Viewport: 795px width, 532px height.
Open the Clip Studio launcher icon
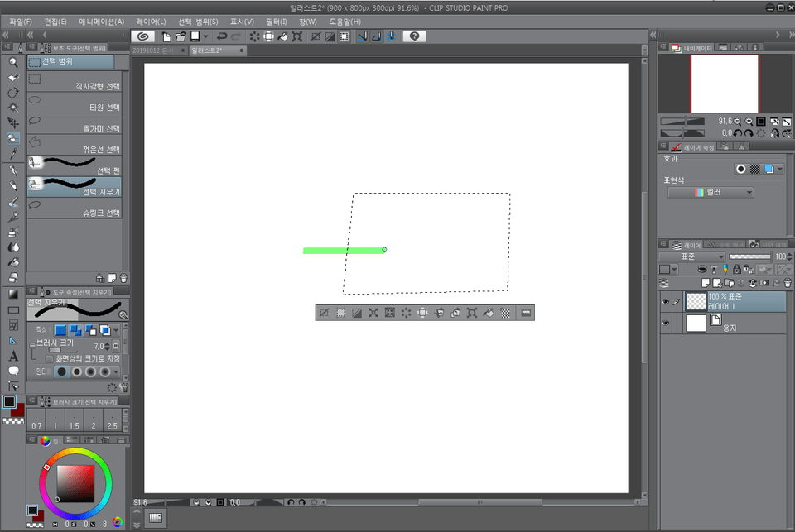(143, 36)
